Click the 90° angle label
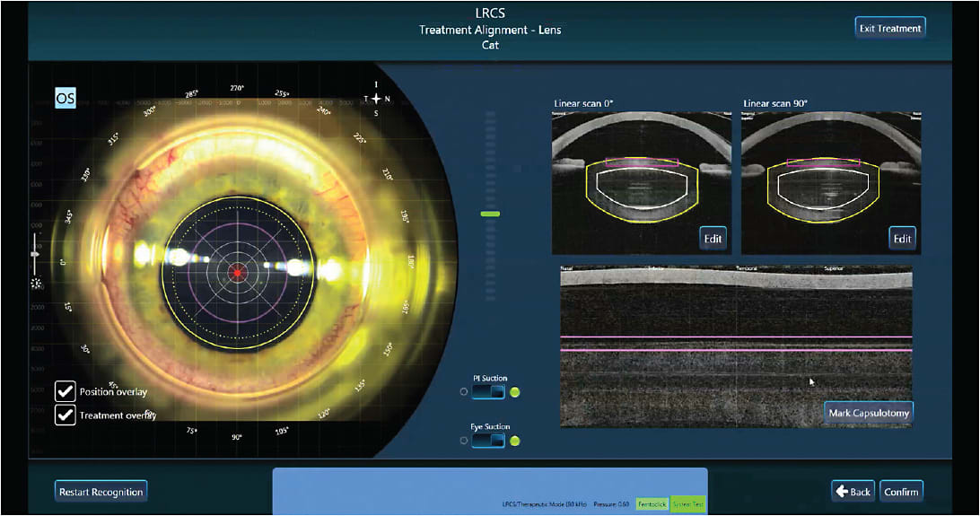This screenshot has width=980, height=516. 236,437
